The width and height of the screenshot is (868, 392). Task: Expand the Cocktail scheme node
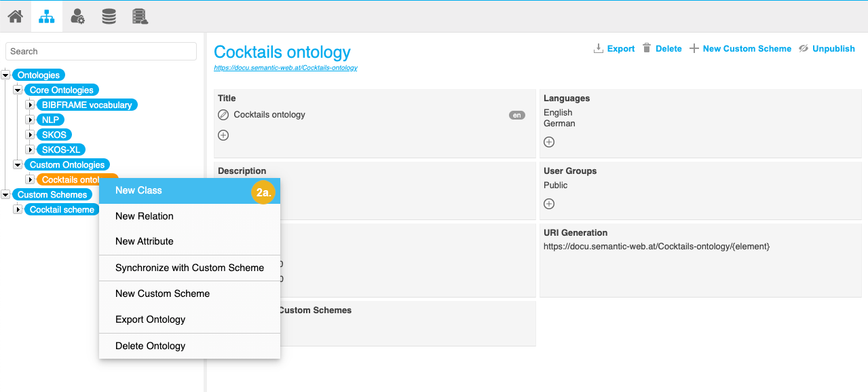click(x=18, y=210)
